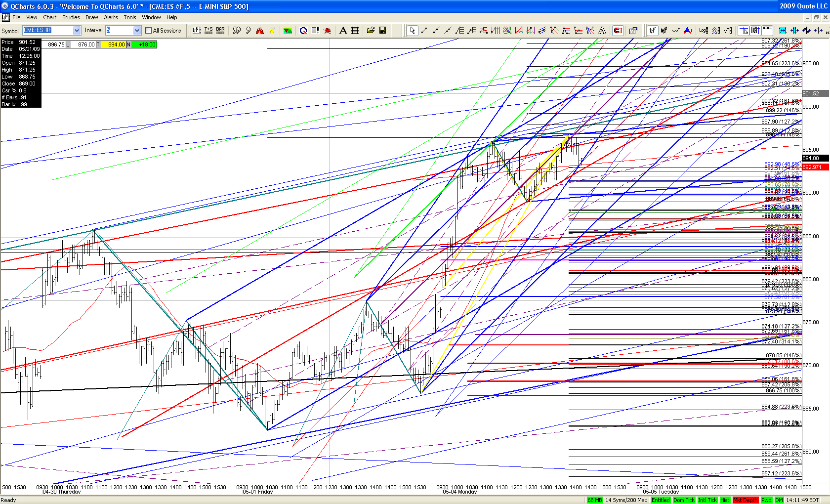Save with the floppy disk icon
This screenshot has height=504, width=830.
point(382,31)
